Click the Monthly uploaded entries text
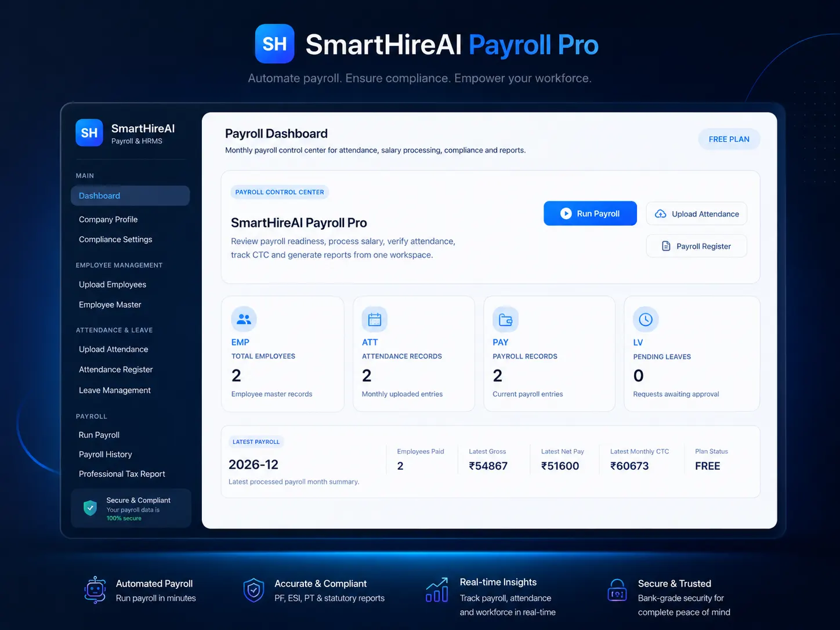This screenshot has width=840, height=630. coord(402,394)
